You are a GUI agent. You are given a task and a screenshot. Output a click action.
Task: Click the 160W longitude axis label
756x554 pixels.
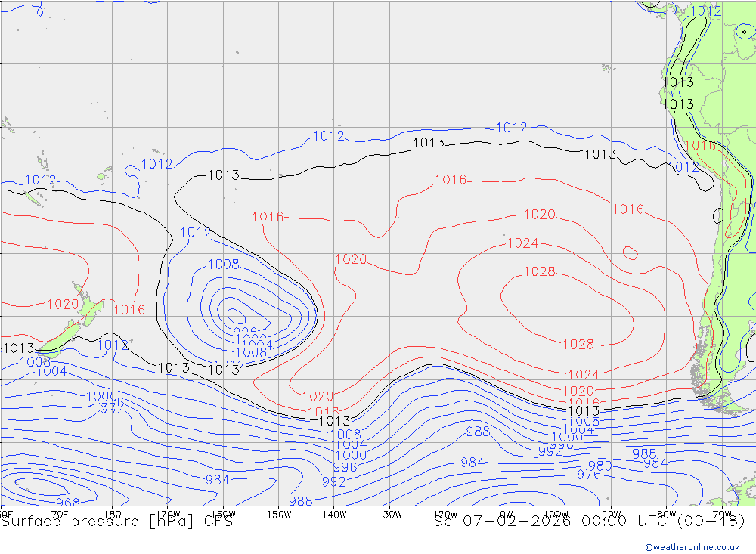tap(223, 515)
